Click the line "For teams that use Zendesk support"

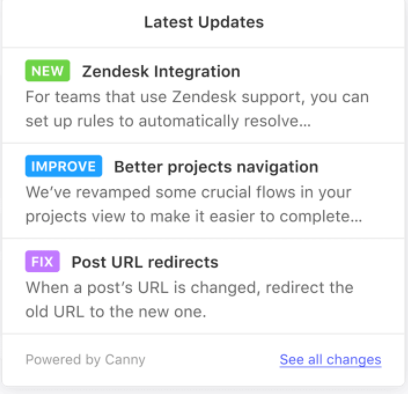(x=197, y=97)
